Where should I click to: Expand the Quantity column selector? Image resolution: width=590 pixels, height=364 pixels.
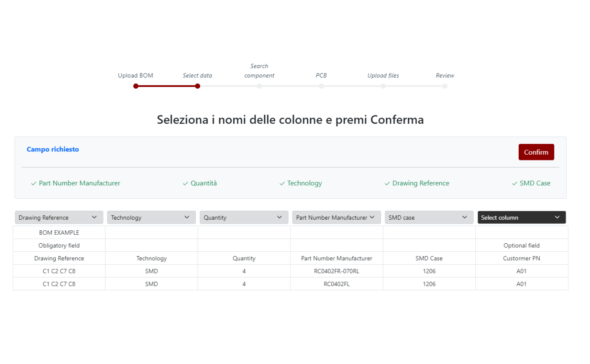[243, 217]
